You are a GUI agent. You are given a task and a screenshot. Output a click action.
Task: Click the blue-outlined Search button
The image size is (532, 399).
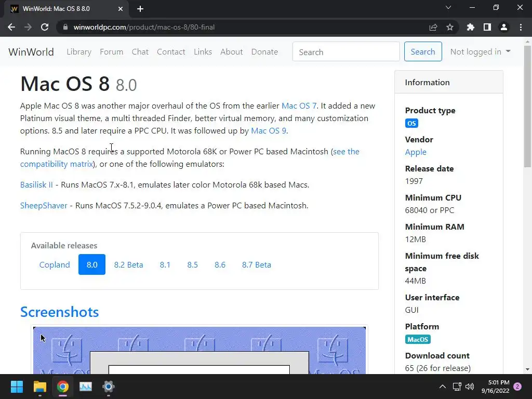[x=423, y=51]
